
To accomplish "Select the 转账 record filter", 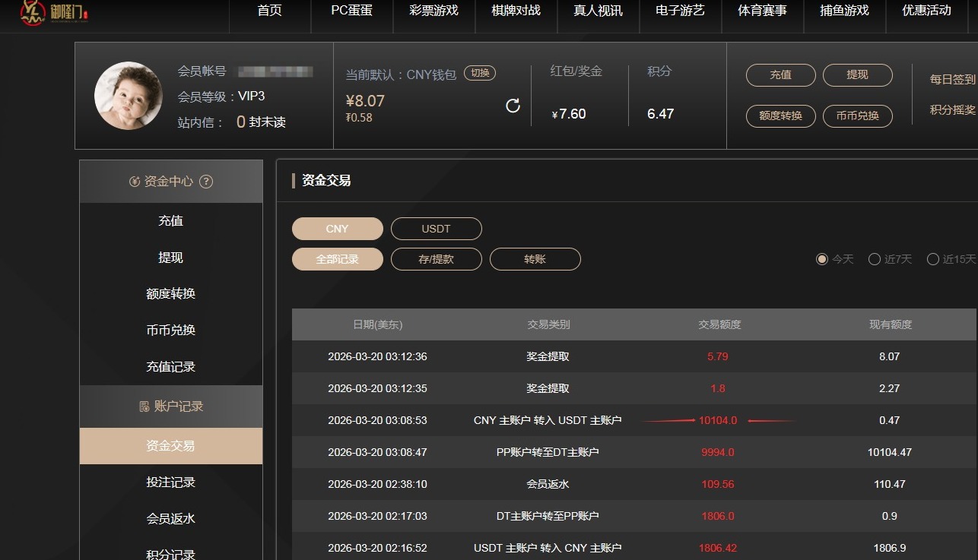I will point(535,258).
